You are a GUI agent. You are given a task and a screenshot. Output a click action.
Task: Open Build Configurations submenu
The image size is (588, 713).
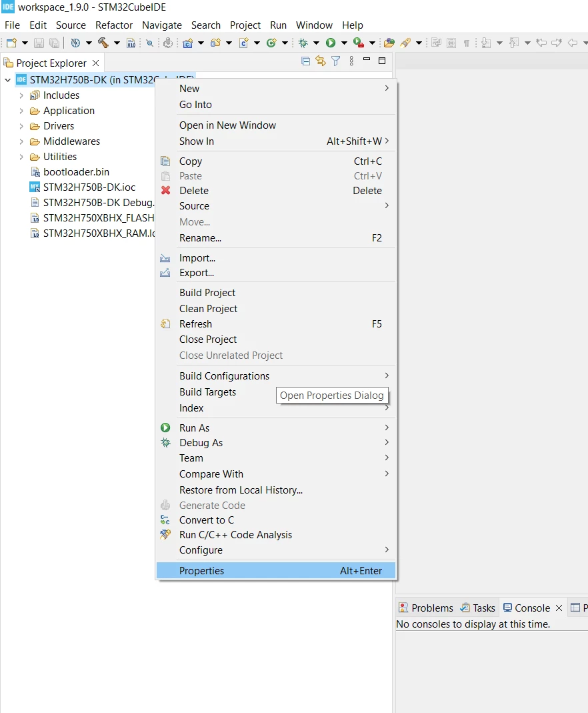(276, 376)
